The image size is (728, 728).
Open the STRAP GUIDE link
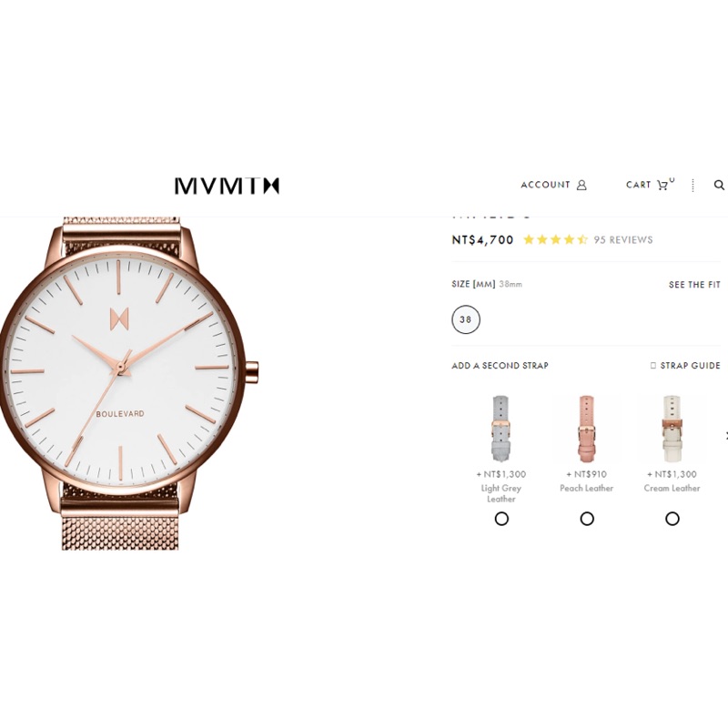(x=691, y=366)
